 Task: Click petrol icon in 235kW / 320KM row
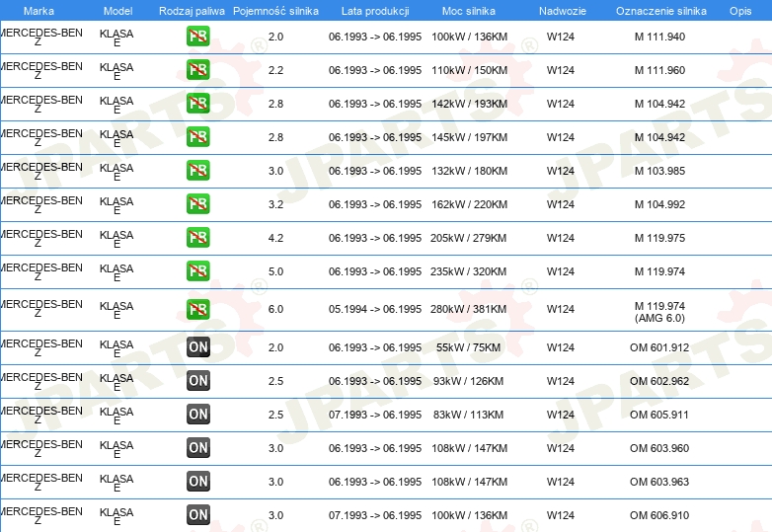[x=197, y=270]
